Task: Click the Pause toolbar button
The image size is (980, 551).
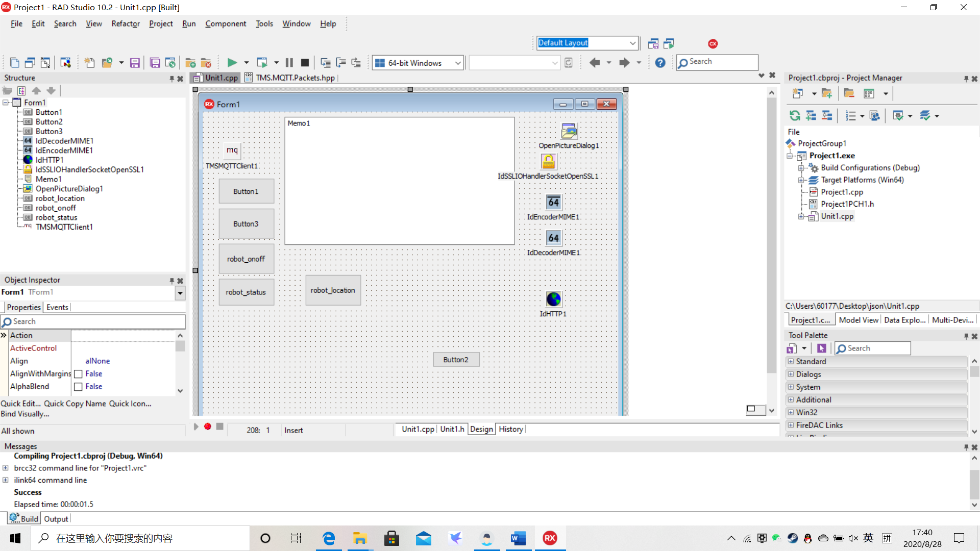Action: [289, 63]
